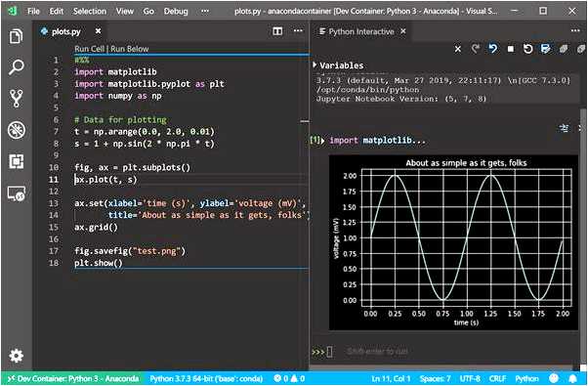Expand all cell inputs icon
The image size is (588, 386).
coord(564,49)
